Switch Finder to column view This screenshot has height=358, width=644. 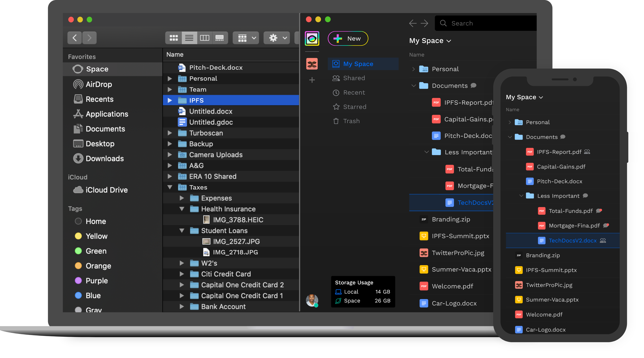pyautogui.click(x=205, y=38)
